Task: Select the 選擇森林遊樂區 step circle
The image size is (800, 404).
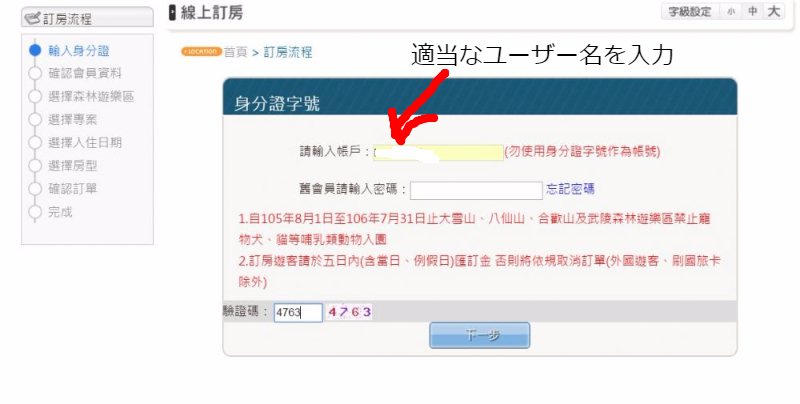Action: pyautogui.click(x=35, y=96)
